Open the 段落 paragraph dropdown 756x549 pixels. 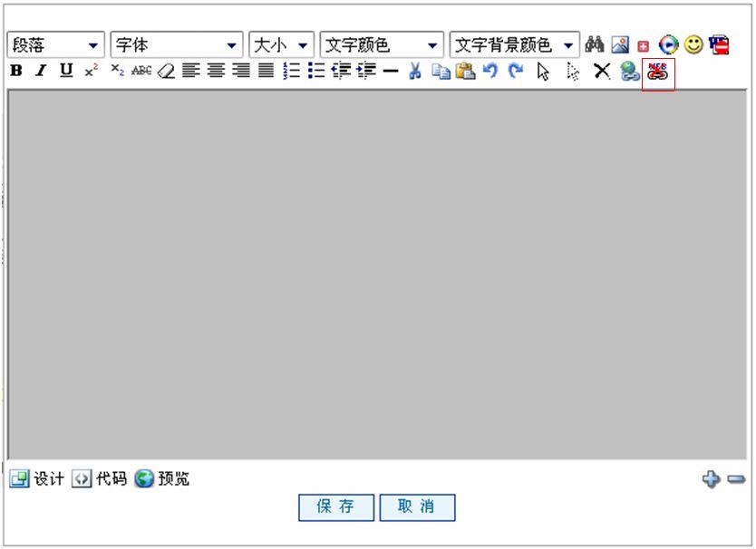coord(55,45)
